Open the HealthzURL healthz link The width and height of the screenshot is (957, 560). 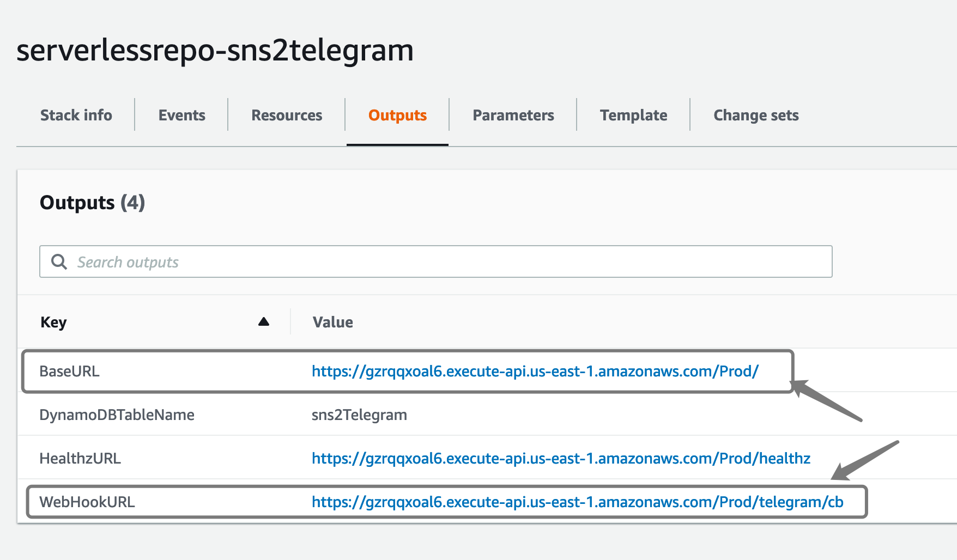pyautogui.click(x=561, y=459)
